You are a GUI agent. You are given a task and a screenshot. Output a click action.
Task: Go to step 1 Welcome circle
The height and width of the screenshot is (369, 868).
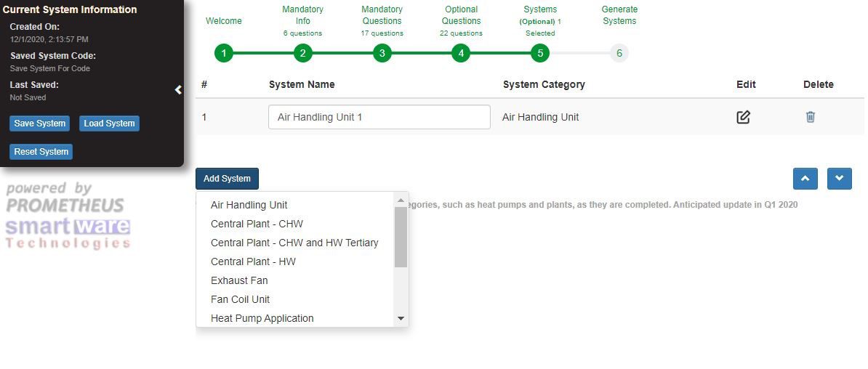pyautogui.click(x=224, y=53)
